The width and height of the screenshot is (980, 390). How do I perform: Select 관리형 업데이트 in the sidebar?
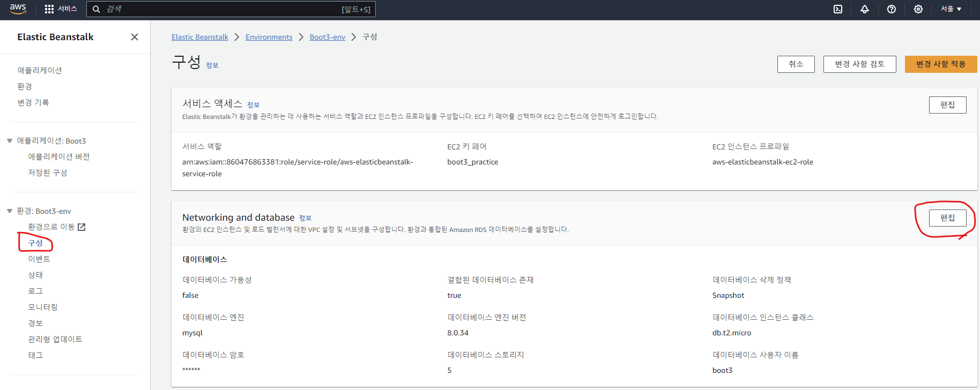click(x=55, y=339)
